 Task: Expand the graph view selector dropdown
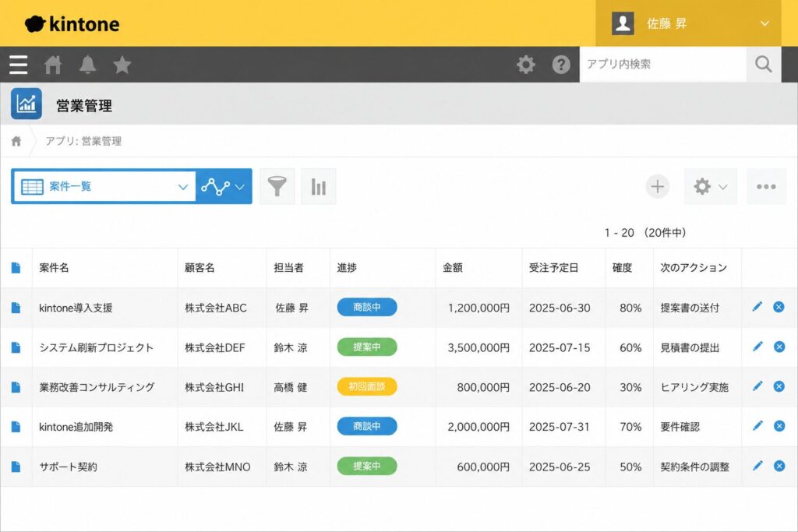pyautogui.click(x=224, y=187)
